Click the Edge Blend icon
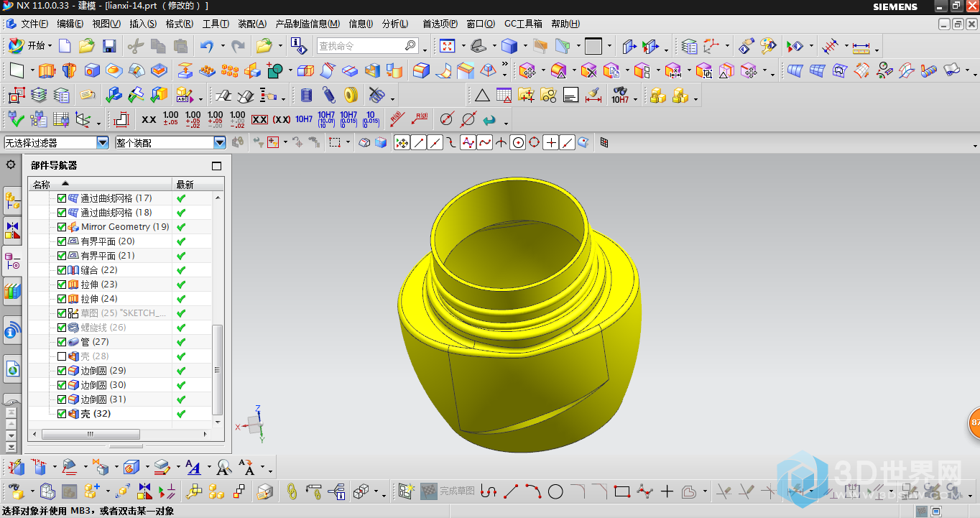The image size is (980, 518). click(421, 71)
